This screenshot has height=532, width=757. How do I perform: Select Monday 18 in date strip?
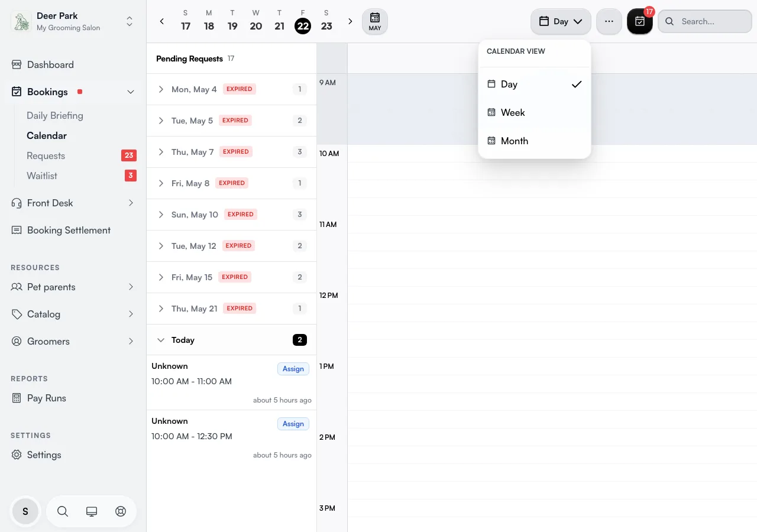[x=209, y=21]
